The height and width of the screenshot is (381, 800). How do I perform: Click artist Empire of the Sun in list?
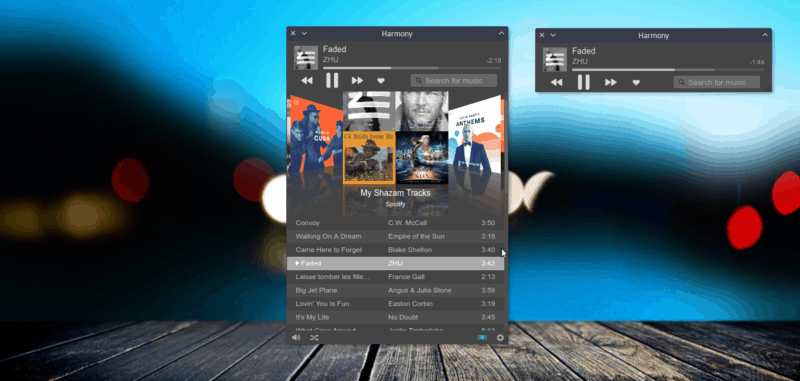point(416,236)
